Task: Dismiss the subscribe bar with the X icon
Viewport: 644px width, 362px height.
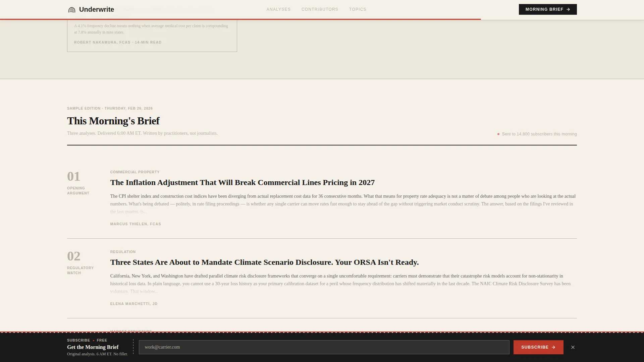Action: (573, 347)
